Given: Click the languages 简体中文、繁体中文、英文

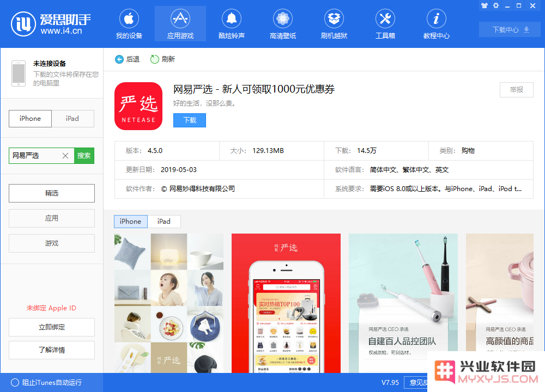Looking at the screenshot, I should tap(409, 170).
